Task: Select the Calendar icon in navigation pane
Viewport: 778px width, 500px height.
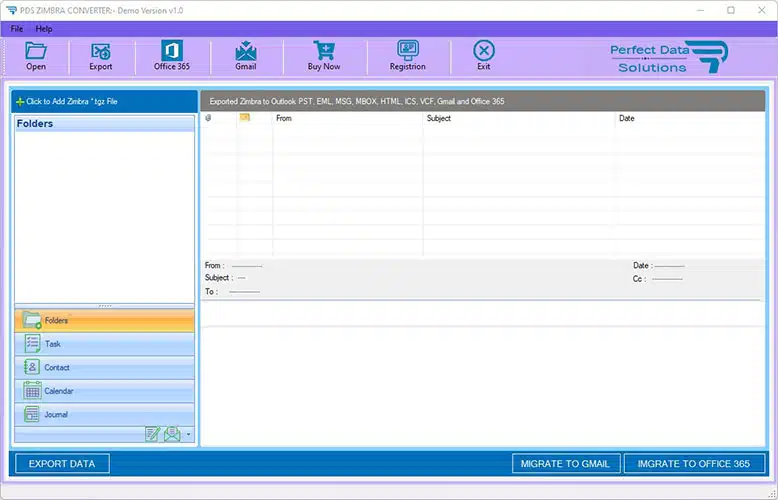Action: 32,391
